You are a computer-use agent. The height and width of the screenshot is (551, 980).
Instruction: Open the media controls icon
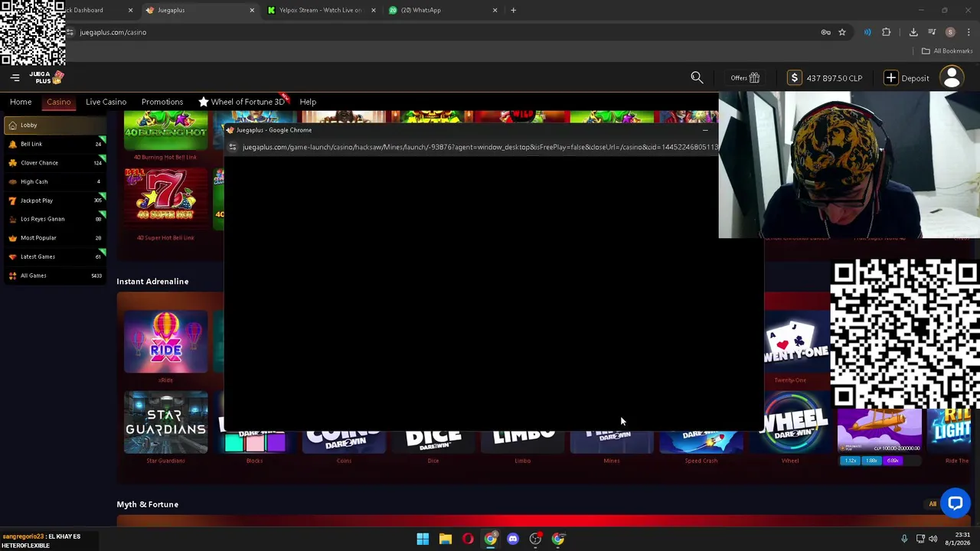(x=932, y=32)
